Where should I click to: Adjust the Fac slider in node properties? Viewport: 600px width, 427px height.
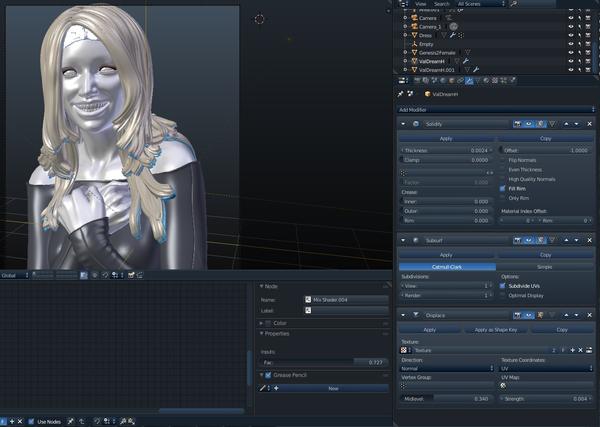coord(325,362)
